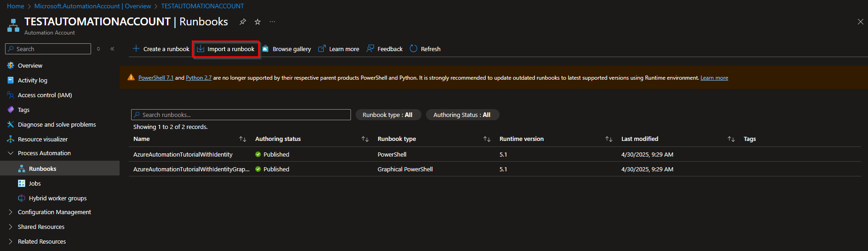Open Browse gallery
Screen dimensions: 868x251
[287, 49]
